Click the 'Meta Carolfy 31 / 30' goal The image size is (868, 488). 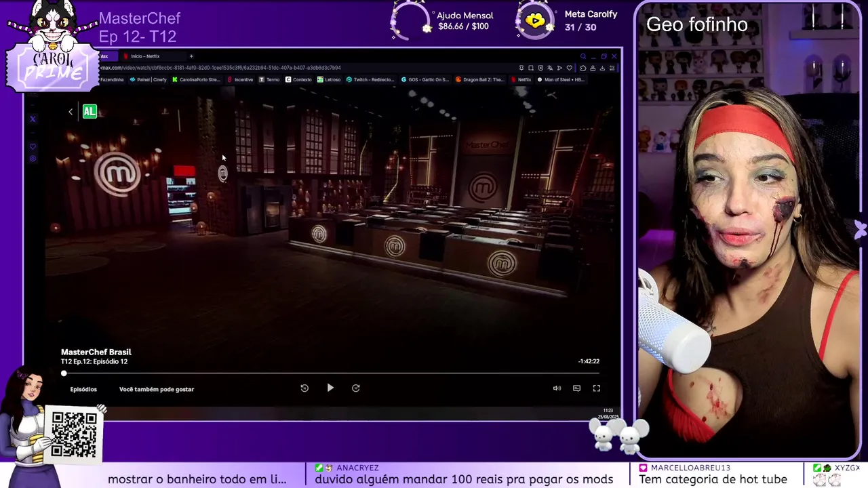pos(568,20)
